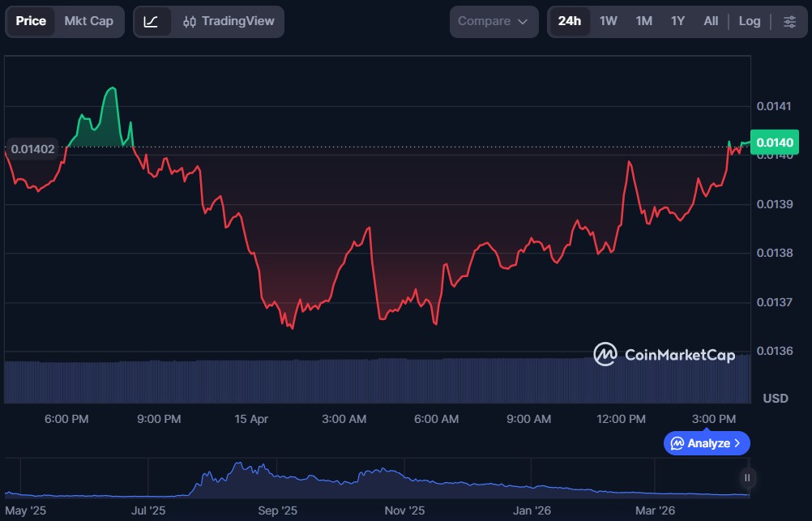Click the volume bars area below chart
Viewport: 812px width, 521px height.
pyautogui.click(x=377, y=381)
